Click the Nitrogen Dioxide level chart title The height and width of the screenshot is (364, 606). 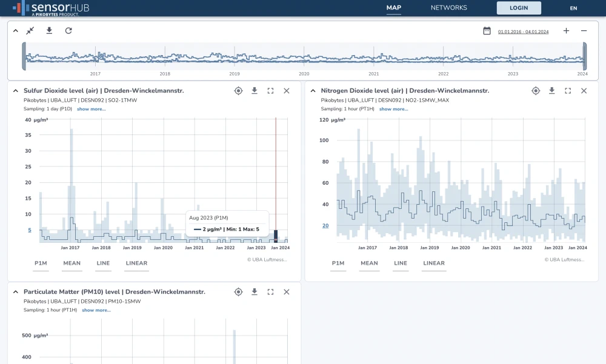[x=405, y=91]
